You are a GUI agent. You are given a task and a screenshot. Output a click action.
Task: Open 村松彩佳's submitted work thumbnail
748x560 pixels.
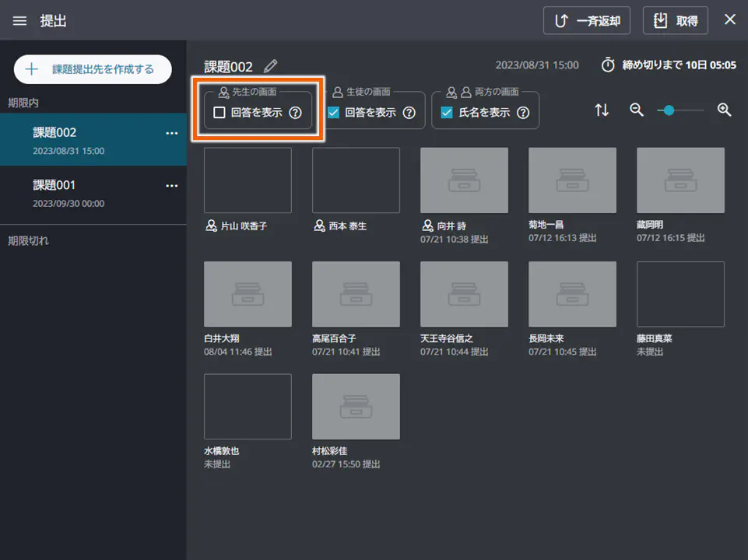356,406
